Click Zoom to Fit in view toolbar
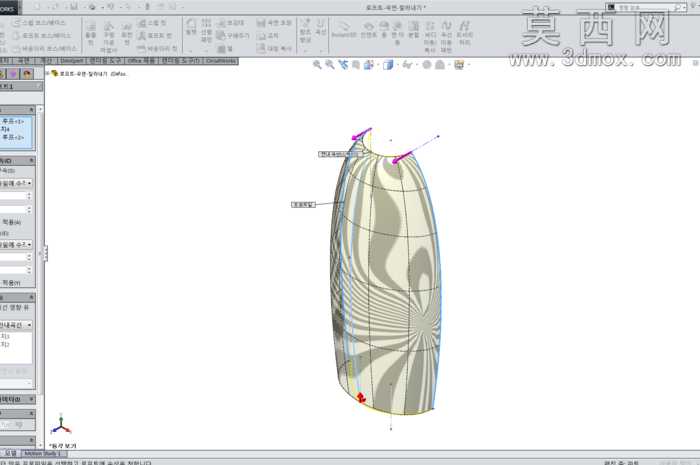This screenshot has height=465, width=700. 317,65
